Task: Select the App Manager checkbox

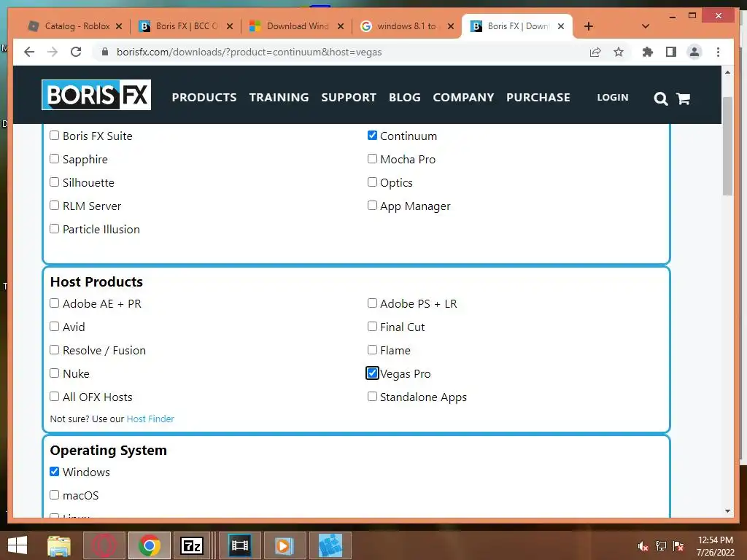Action: (x=372, y=206)
